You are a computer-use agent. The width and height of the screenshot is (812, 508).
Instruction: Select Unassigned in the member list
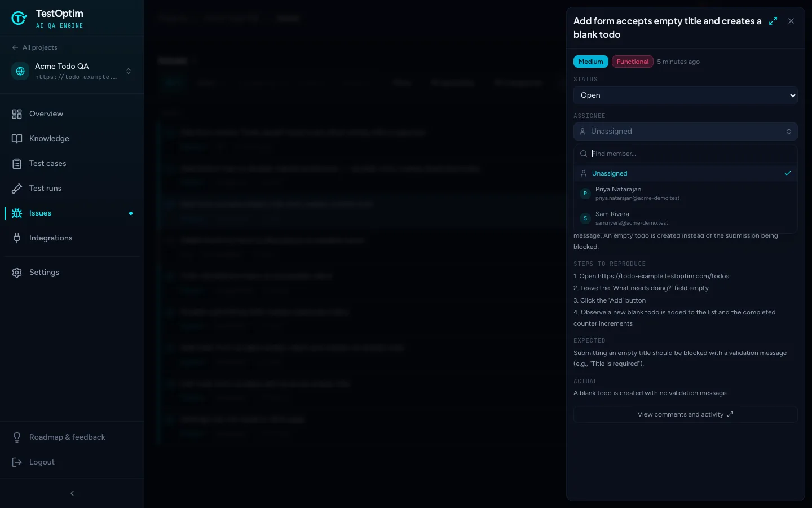coord(686,173)
